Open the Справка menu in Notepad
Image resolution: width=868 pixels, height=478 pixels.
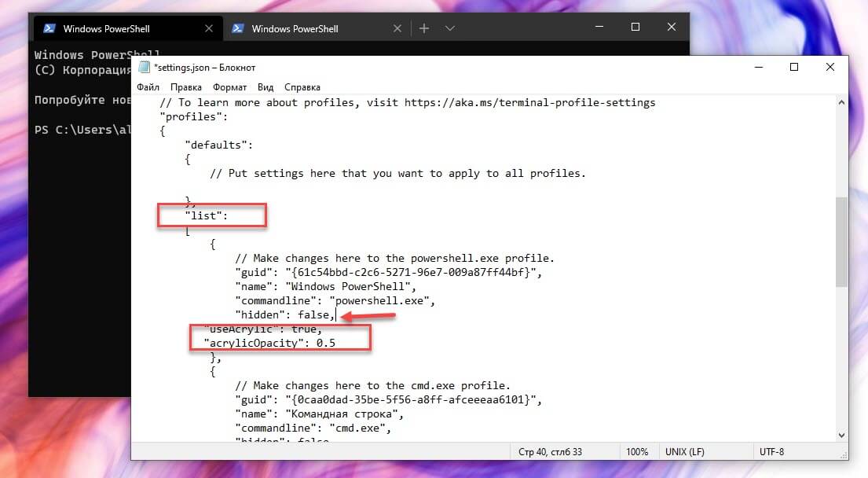pyautogui.click(x=302, y=87)
